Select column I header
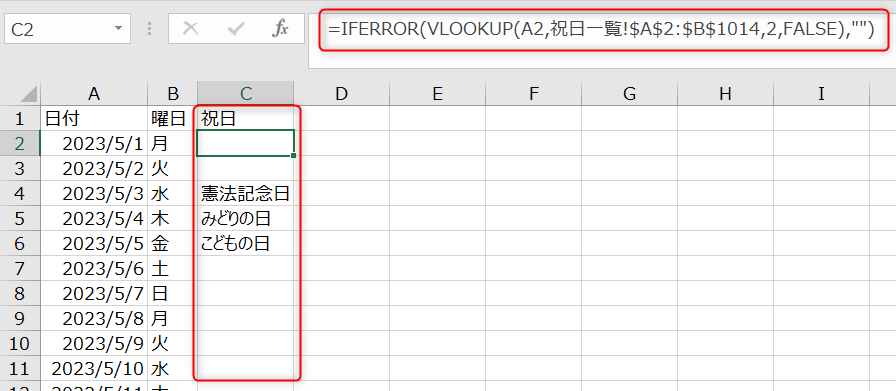 [x=822, y=94]
